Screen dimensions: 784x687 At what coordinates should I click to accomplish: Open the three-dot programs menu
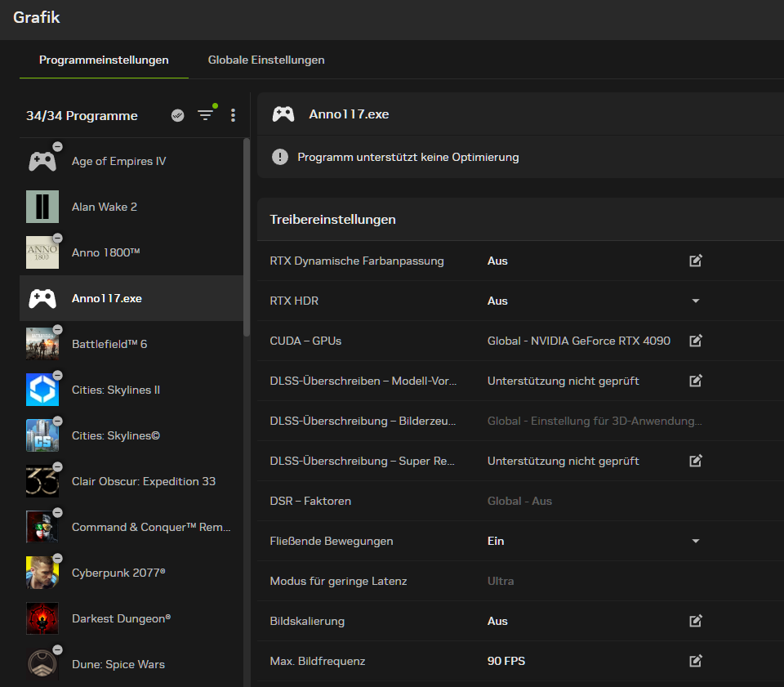[x=233, y=115]
